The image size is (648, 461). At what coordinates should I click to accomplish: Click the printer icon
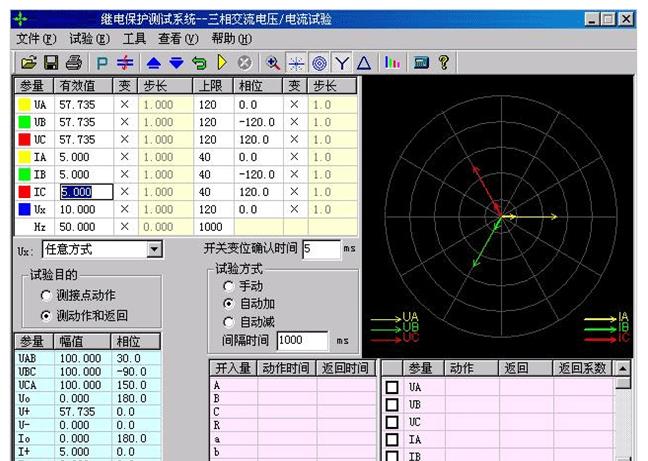(74, 63)
